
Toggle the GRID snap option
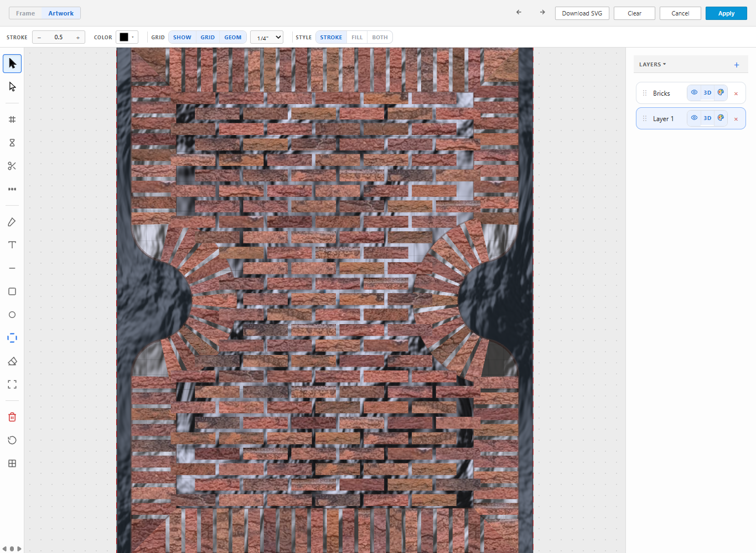click(208, 37)
